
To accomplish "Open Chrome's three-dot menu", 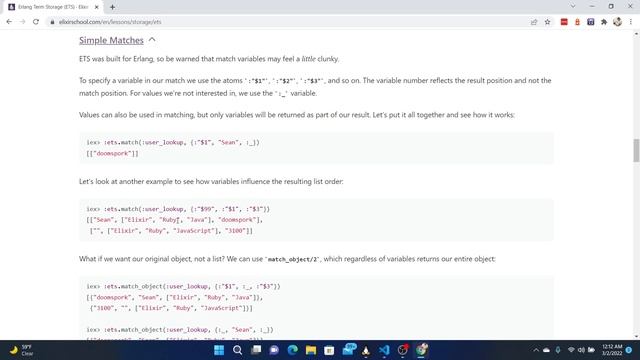I will 631,22.
